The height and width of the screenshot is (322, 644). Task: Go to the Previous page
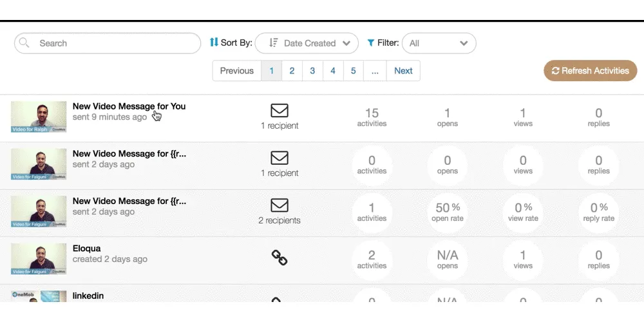pyautogui.click(x=237, y=71)
